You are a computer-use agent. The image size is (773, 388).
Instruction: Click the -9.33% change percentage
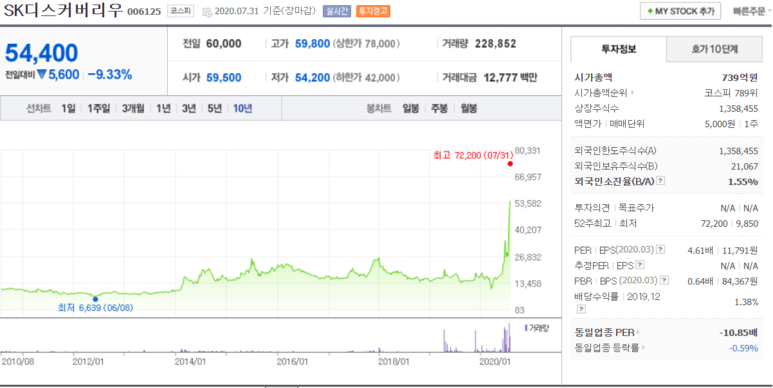[x=110, y=74]
